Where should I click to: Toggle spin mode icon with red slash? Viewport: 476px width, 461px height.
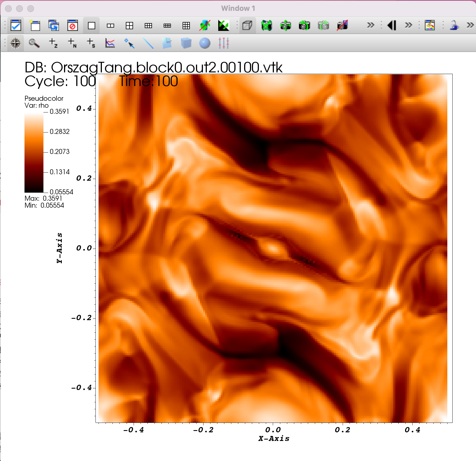pyautogui.click(x=205, y=26)
